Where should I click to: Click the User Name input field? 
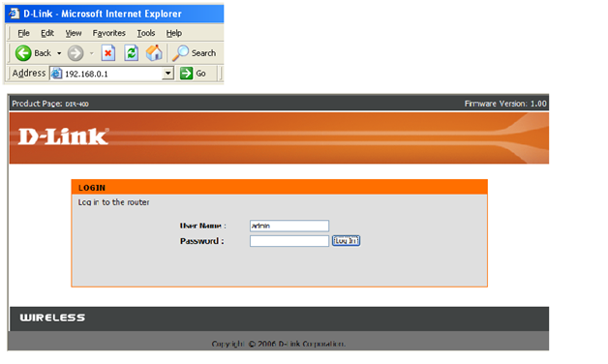click(x=289, y=226)
